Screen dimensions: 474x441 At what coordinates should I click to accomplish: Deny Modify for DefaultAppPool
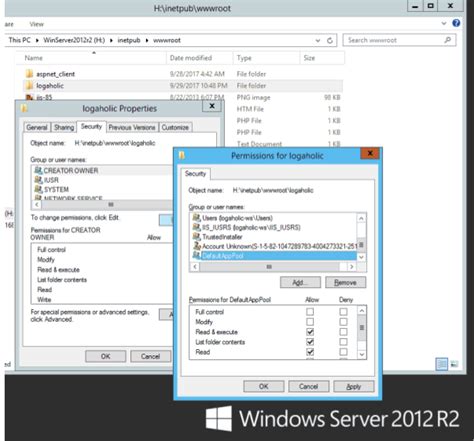[x=343, y=322]
